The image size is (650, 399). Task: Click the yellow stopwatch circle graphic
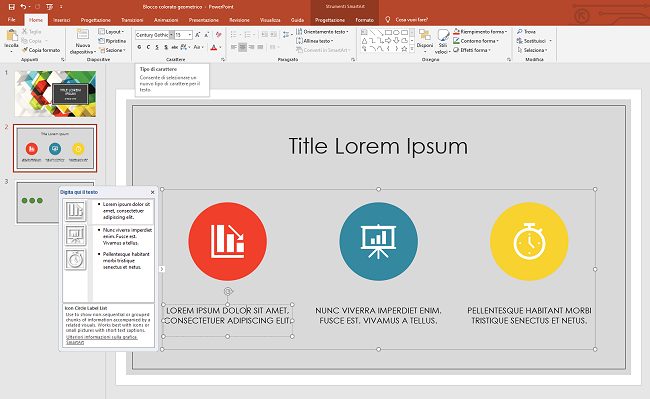tap(529, 241)
